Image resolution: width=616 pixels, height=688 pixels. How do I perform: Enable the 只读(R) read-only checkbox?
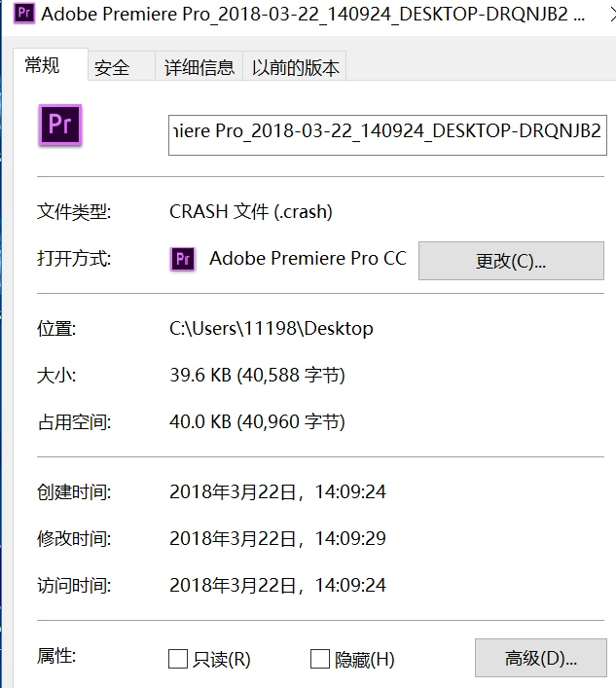(178, 659)
